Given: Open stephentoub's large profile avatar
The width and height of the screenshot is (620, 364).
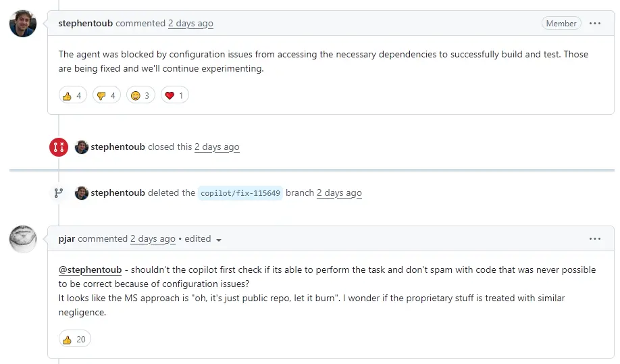Looking at the screenshot, I should click(23, 24).
